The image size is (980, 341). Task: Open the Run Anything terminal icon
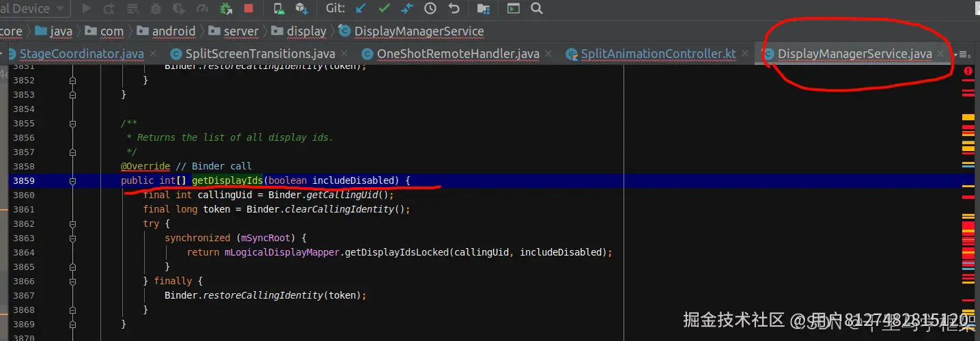pyautogui.click(x=514, y=8)
